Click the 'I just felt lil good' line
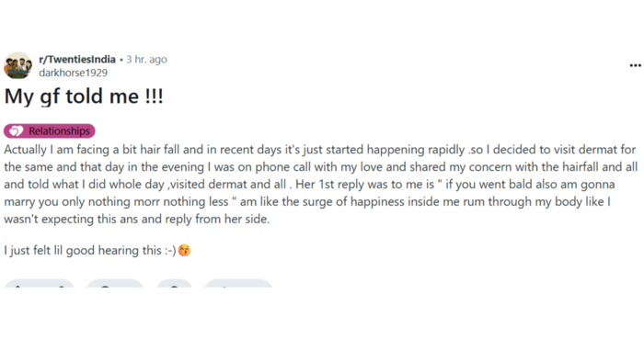 (90, 250)
